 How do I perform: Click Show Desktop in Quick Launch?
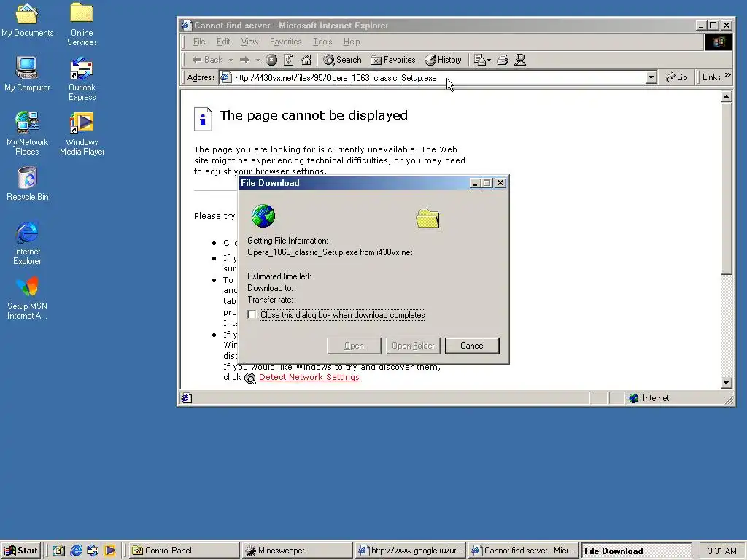(58, 551)
